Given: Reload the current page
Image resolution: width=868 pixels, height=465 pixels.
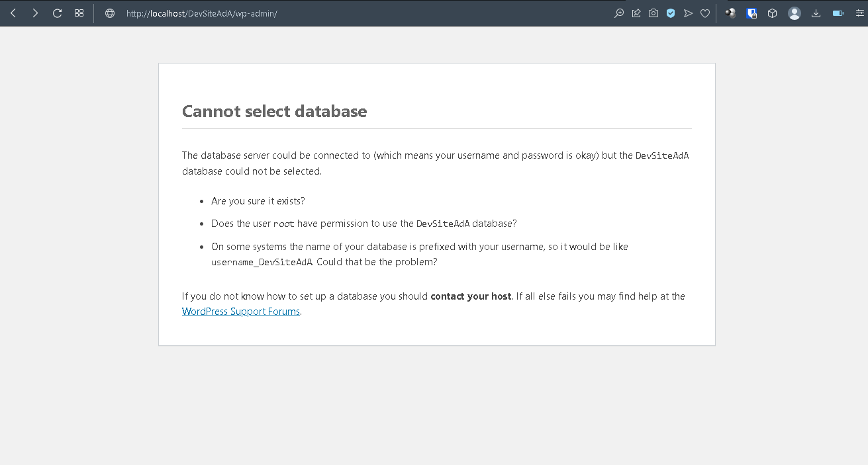Looking at the screenshot, I should pos(58,13).
